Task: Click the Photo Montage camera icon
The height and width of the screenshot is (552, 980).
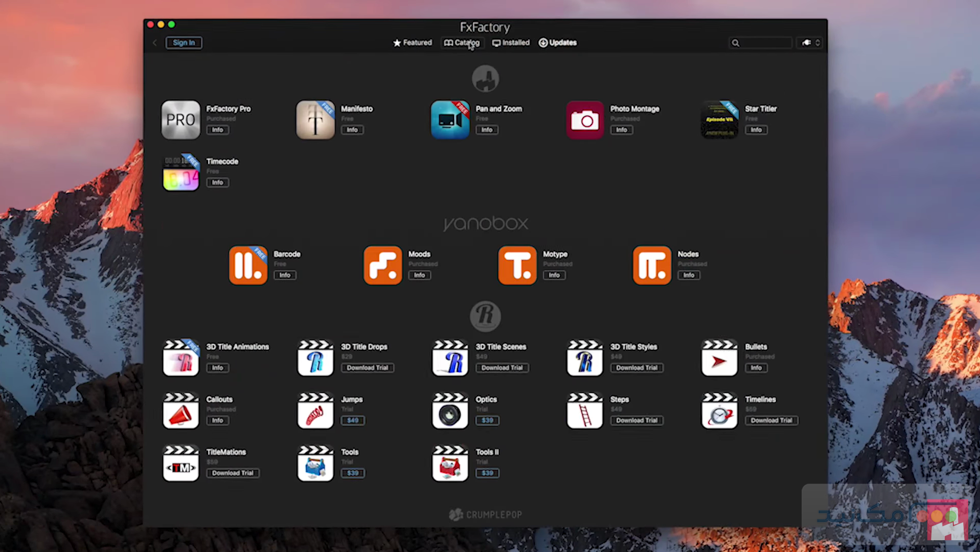Action: point(584,120)
